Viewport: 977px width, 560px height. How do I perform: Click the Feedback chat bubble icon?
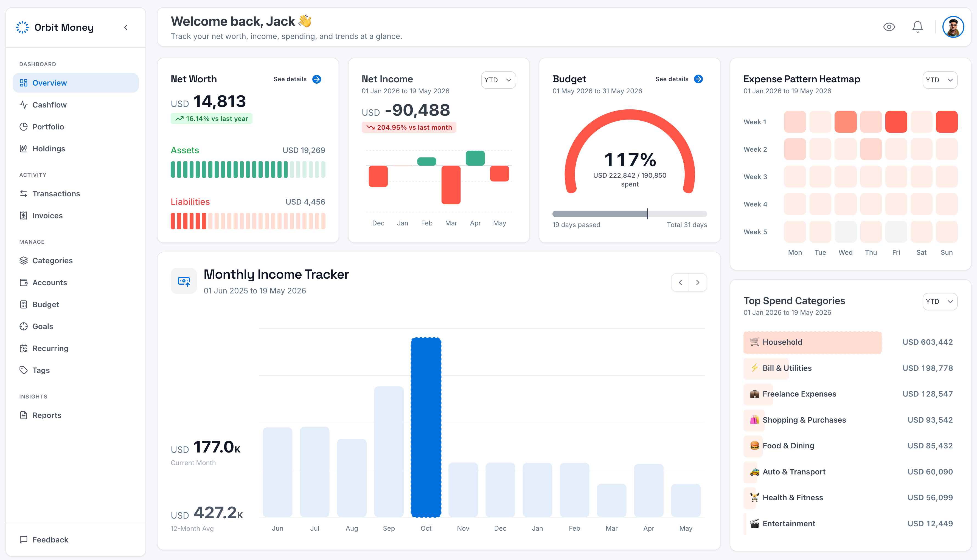[x=24, y=540]
